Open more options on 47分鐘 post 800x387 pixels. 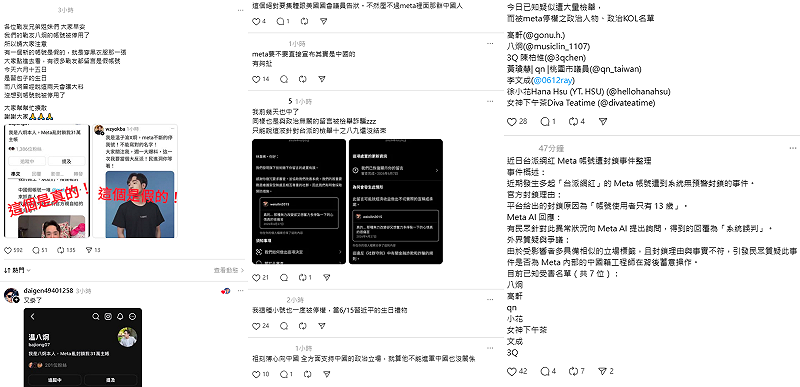click(792, 148)
